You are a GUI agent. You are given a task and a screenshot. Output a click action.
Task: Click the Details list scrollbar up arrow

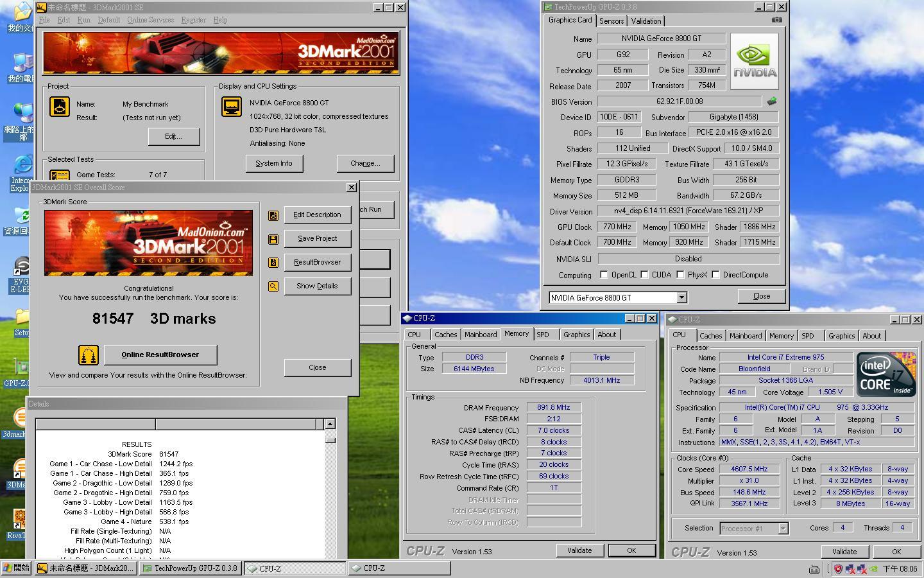pyautogui.click(x=330, y=424)
